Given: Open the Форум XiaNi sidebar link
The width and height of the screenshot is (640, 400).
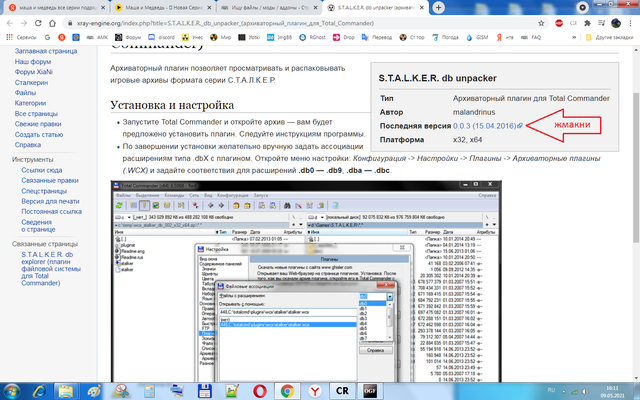Looking at the screenshot, I should pyautogui.click(x=33, y=72).
